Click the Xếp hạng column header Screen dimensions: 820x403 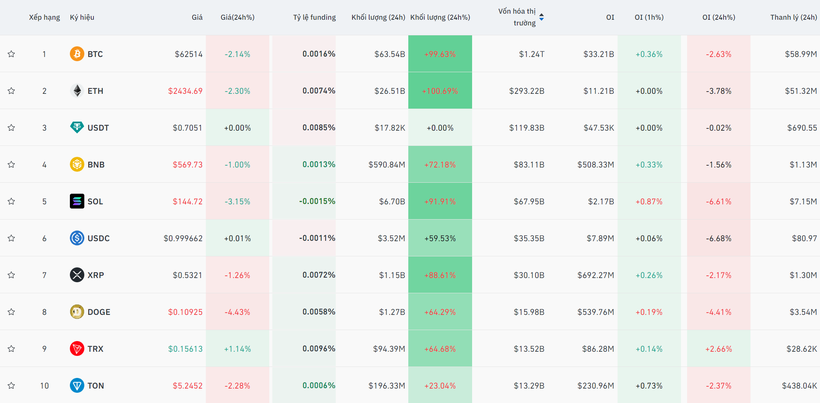[x=44, y=18]
